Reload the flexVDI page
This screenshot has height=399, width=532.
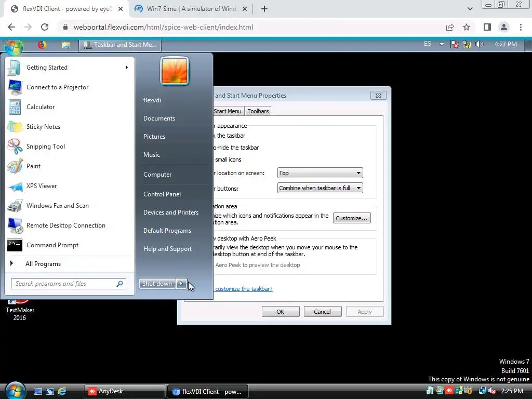(45, 27)
